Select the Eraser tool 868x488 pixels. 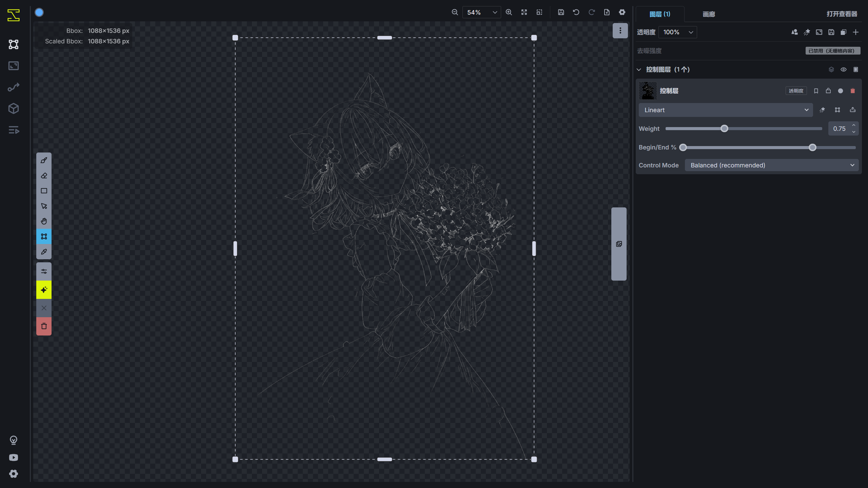tap(44, 176)
